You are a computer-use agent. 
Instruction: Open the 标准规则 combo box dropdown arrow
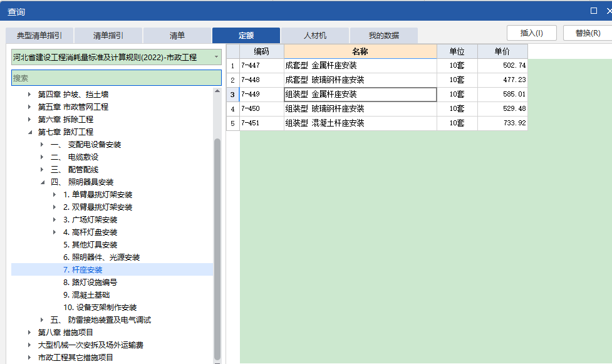click(x=215, y=56)
